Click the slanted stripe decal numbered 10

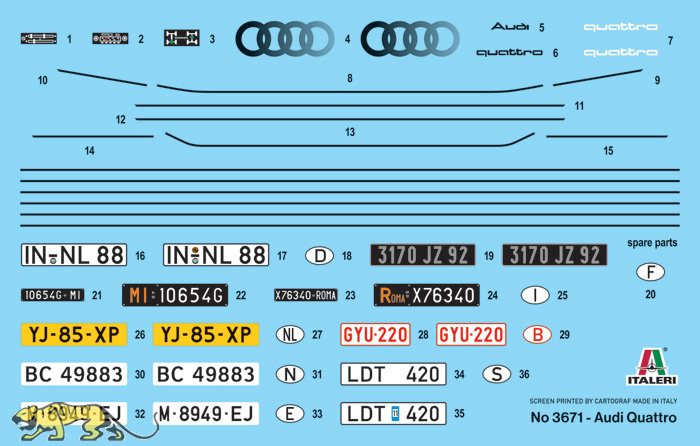point(102,77)
